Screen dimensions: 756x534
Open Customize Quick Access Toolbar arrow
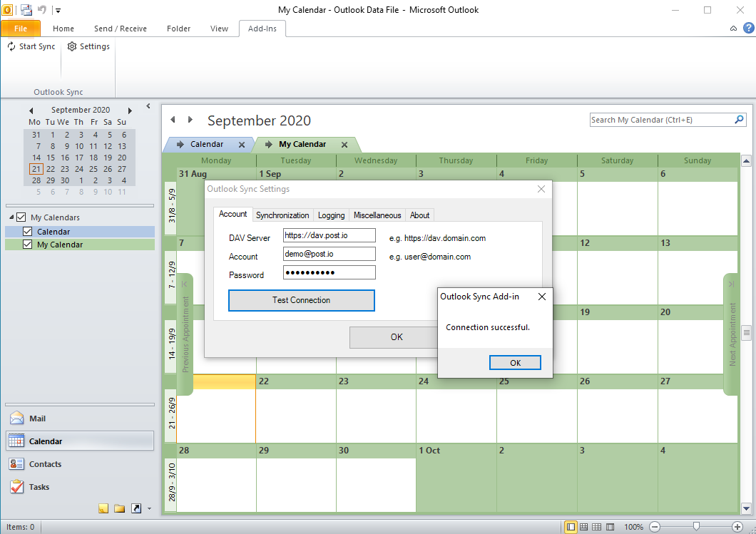click(58, 10)
